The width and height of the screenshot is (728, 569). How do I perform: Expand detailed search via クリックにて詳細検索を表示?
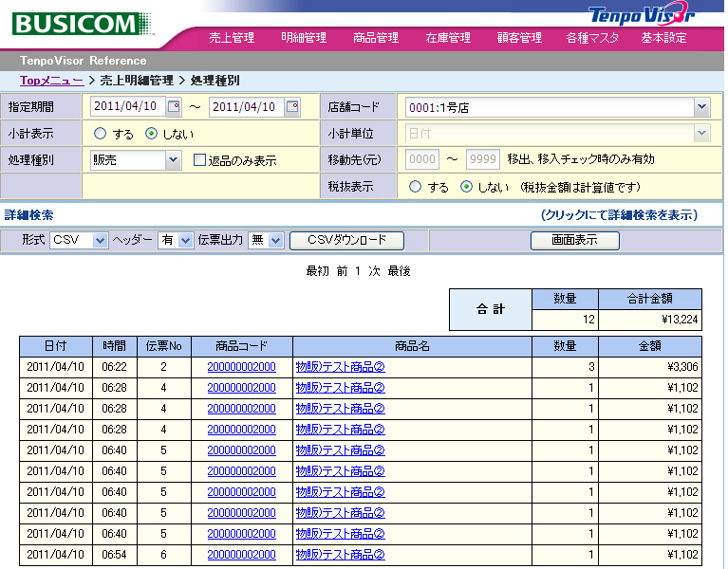point(620,214)
